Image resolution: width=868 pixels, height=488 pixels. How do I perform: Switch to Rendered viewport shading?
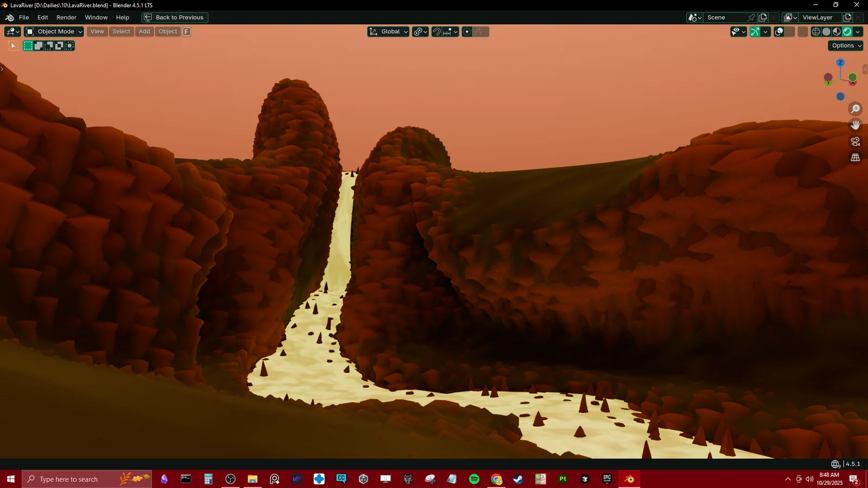pyautogui.click(x=846, y=31)
